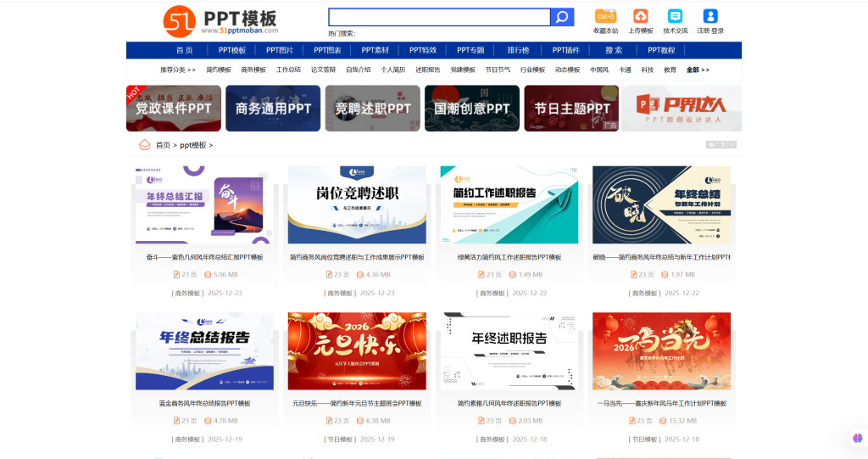
Task: Open the PPT图片 navigation item
Action: [x=280, y=50]
